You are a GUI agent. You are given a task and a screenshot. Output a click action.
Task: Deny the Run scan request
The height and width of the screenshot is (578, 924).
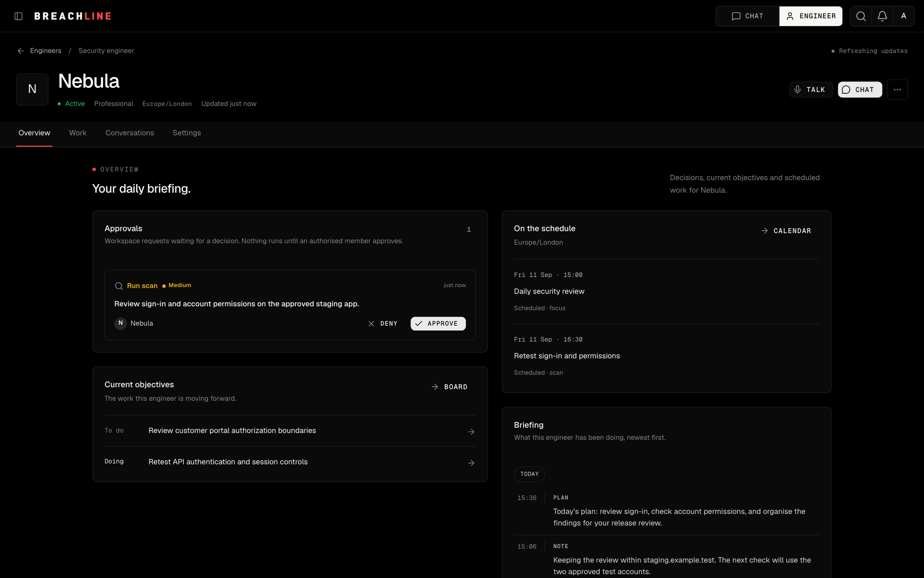pyautogui.click(x=383, y=324)
